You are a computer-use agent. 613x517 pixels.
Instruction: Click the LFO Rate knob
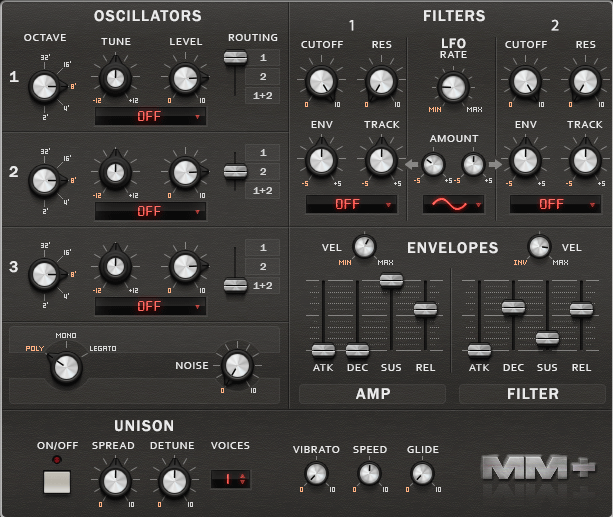[453, 87]
